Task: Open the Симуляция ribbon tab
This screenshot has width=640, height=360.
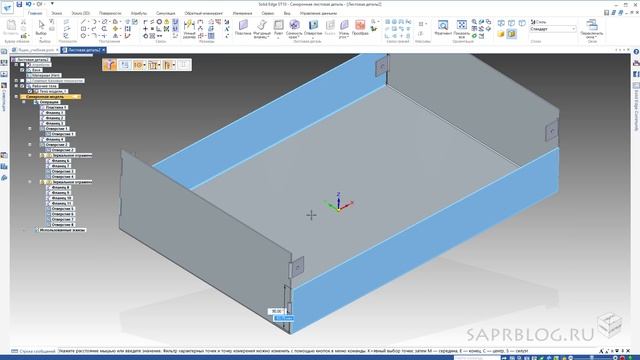Action: [165, 13]
